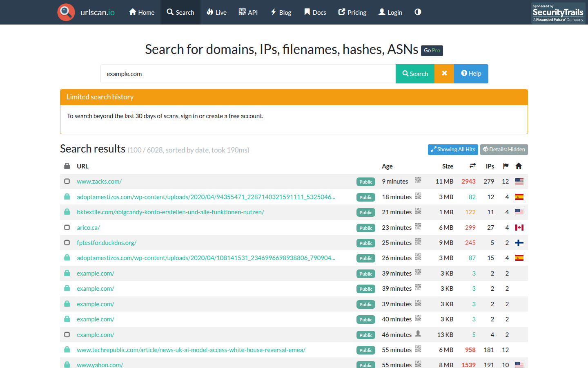The width and height of the screenshot is (588, 368).
Task: Open the arico.ca/ result
Action: click(x=88, y=228)
